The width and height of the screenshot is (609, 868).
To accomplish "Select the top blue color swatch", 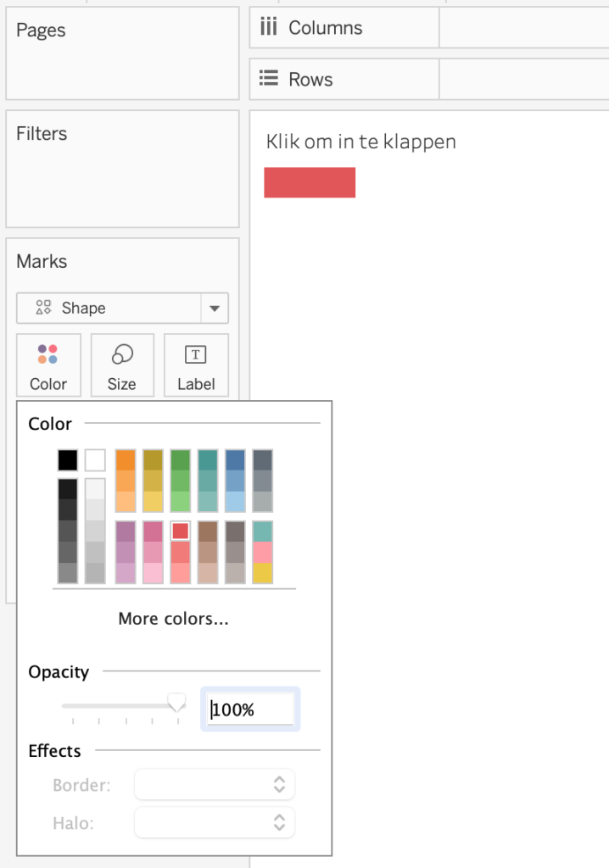I will coord(235,459).
